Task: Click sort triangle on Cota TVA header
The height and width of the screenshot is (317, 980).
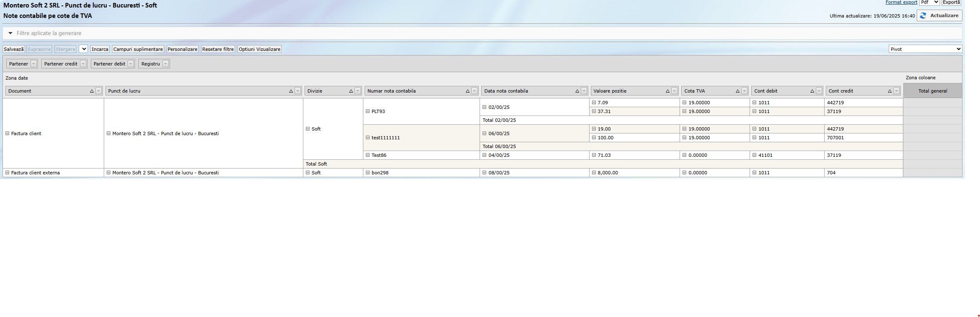Action: [737, 91]
